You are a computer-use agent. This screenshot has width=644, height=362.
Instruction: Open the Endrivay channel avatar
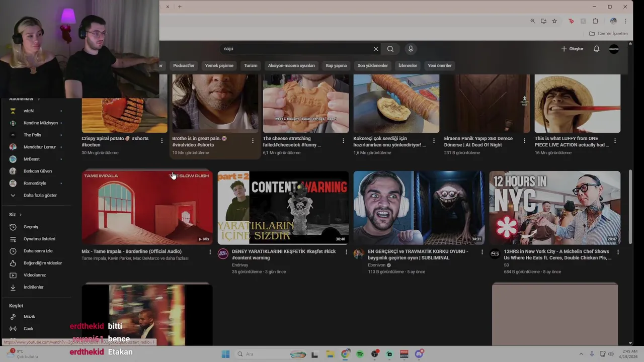pyautogui.click(x=223, y=254)
